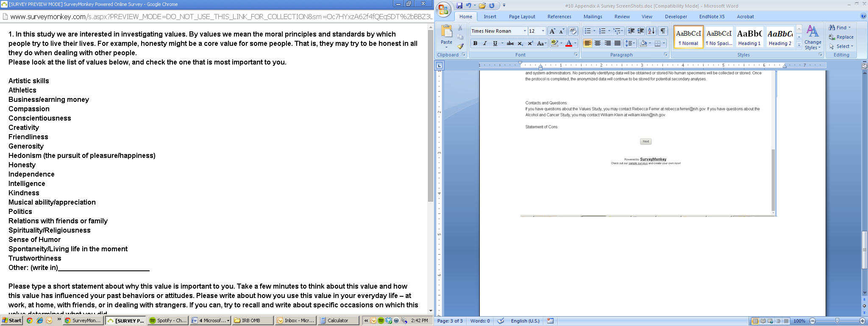The width and height of the screenshot is (868, 326).
Task: Enable Center text alignment
Action: tap(598, 43)
